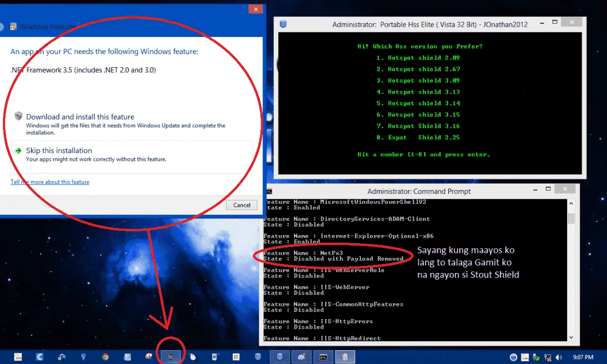
Task: Click 'Feature Name : NetFx3' line
Action: [x=303, y=253]
